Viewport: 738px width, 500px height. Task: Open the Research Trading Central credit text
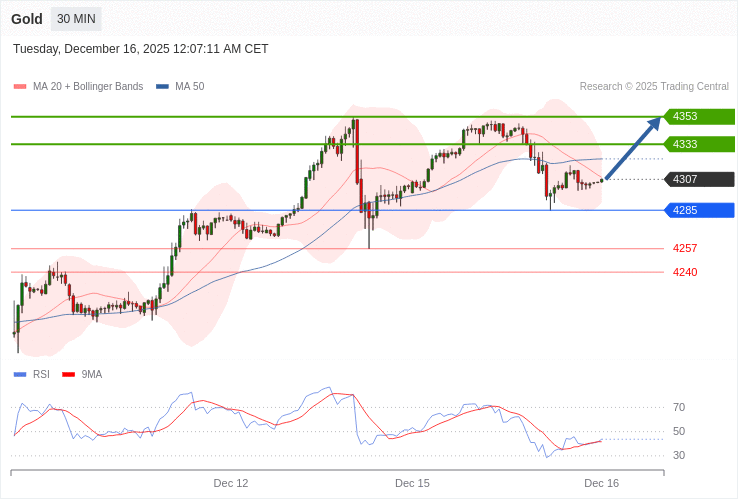(654, 87)
